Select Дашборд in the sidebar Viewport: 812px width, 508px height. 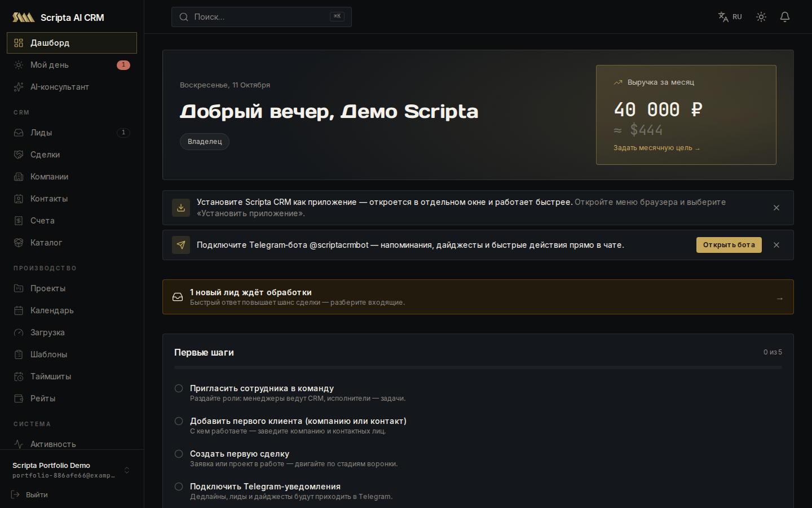pos(72,43)
